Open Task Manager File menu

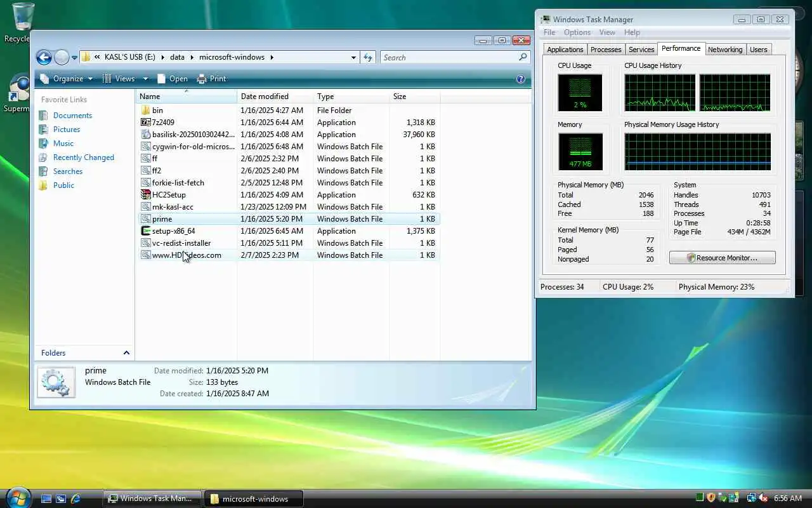point(549,32)
